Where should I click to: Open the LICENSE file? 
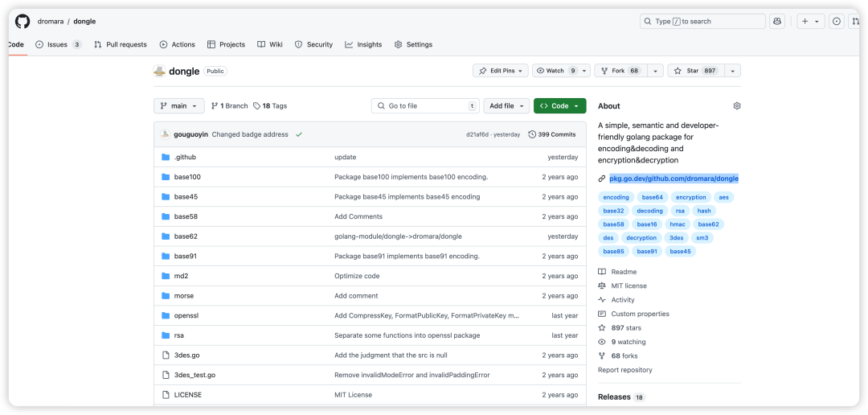pyautogui.click(x=187, y=395)
